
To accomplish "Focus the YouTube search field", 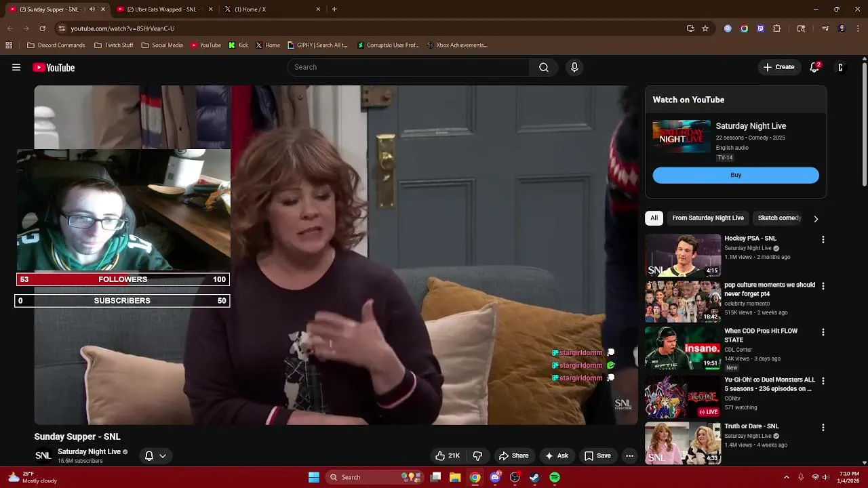I will point(409,67).
